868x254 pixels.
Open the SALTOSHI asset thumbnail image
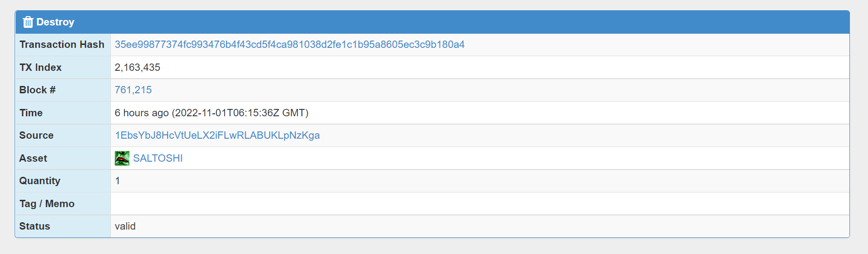pos(122,158)
